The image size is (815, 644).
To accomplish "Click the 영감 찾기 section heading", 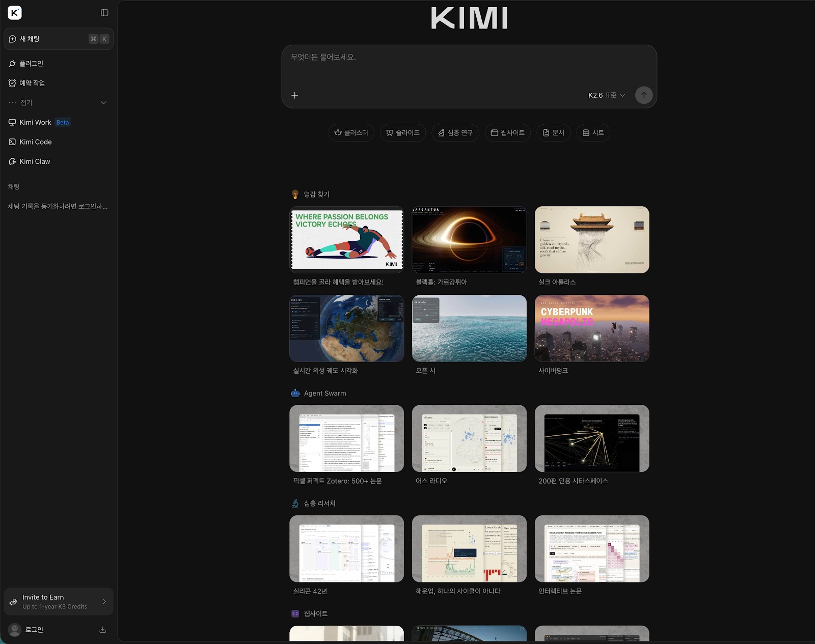I will [x=317, y=194].
